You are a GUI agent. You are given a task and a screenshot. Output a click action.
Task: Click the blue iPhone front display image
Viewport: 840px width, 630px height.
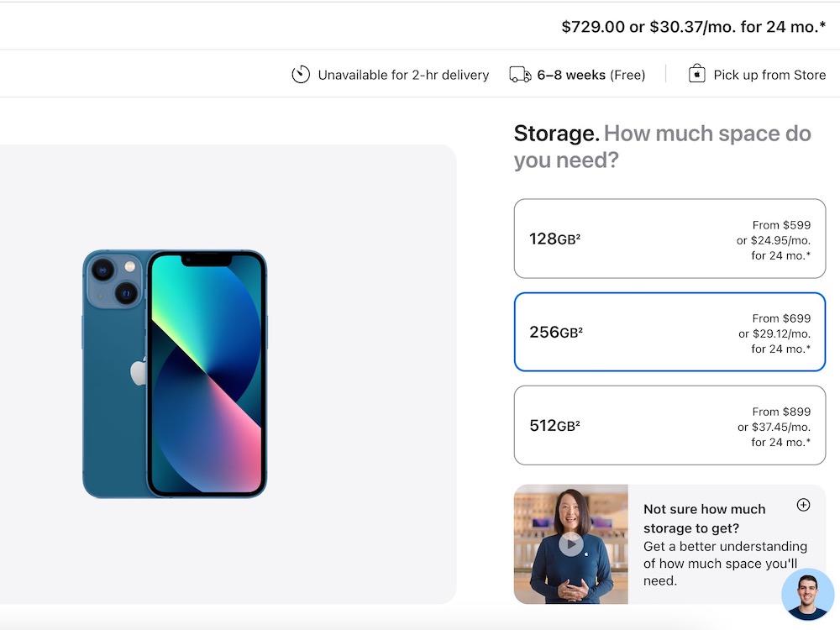coord(207,374)
